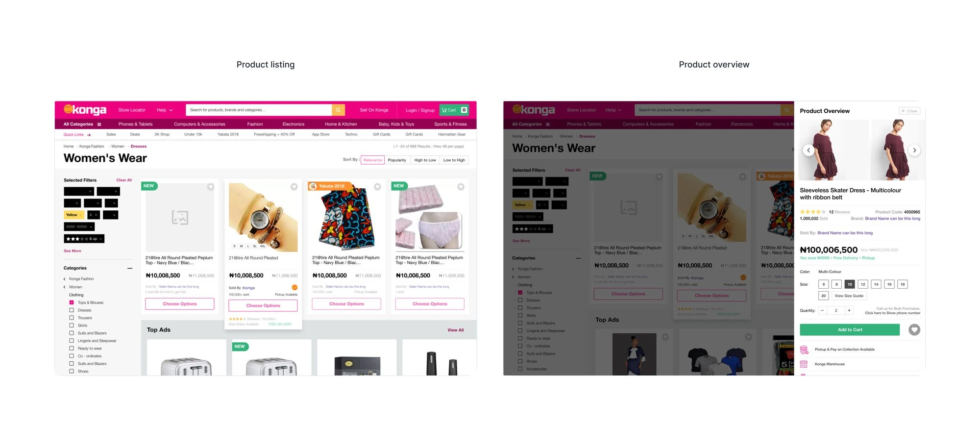Enable the Trousers category checkbox

coord(72,318)
